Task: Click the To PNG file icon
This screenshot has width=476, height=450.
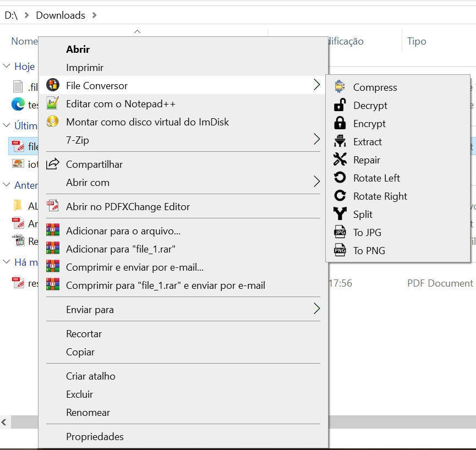Action: click(340, 250)
